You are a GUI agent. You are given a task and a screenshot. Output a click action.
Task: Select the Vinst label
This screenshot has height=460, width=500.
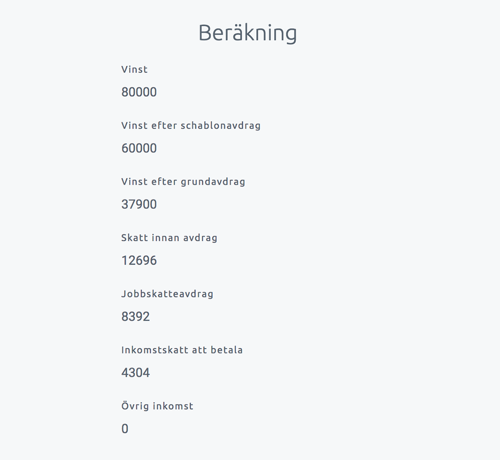pos(134,69)
